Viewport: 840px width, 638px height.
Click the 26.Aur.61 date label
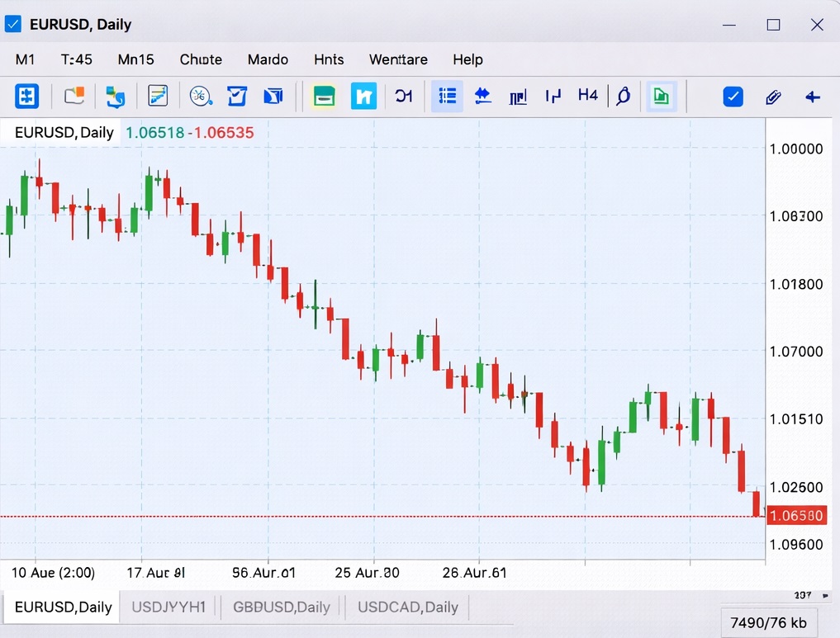tap(474, 573)
